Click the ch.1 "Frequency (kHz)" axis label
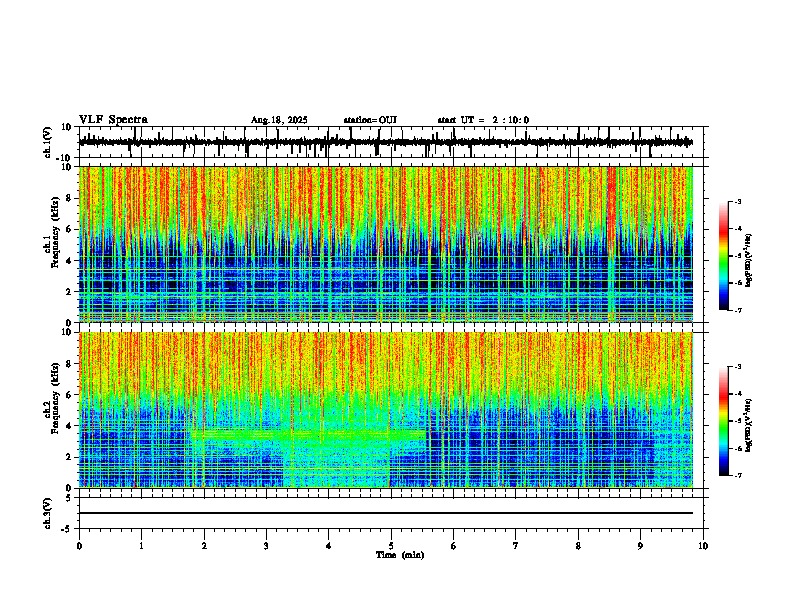Viewport: 792px width, 612px height. (54, 232)
